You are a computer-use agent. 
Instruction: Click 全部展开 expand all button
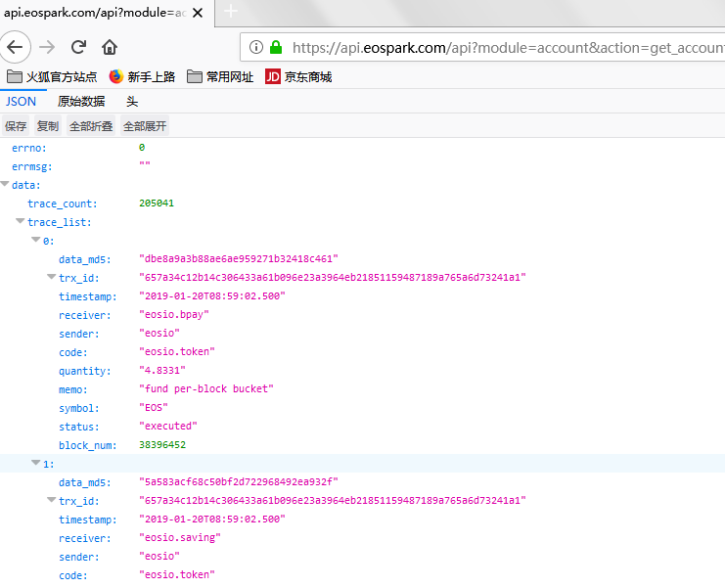(x=145, y=126)
